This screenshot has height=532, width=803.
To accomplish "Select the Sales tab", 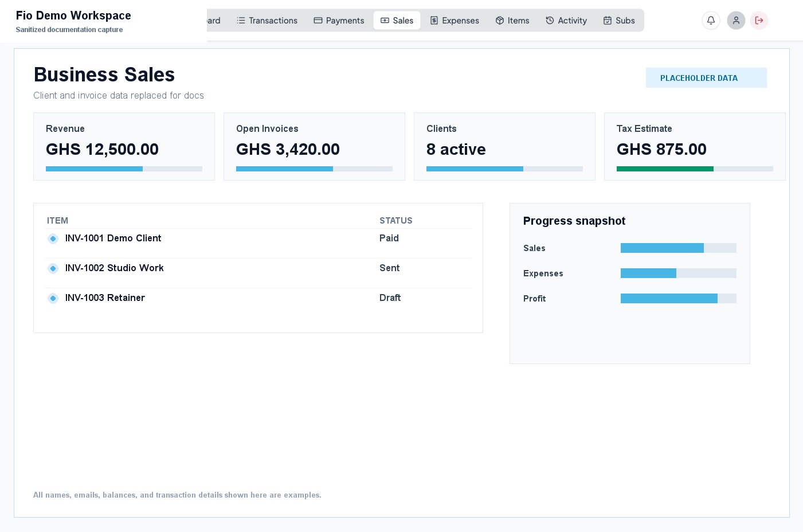I will pyautogui.click(x=397, y=21).
